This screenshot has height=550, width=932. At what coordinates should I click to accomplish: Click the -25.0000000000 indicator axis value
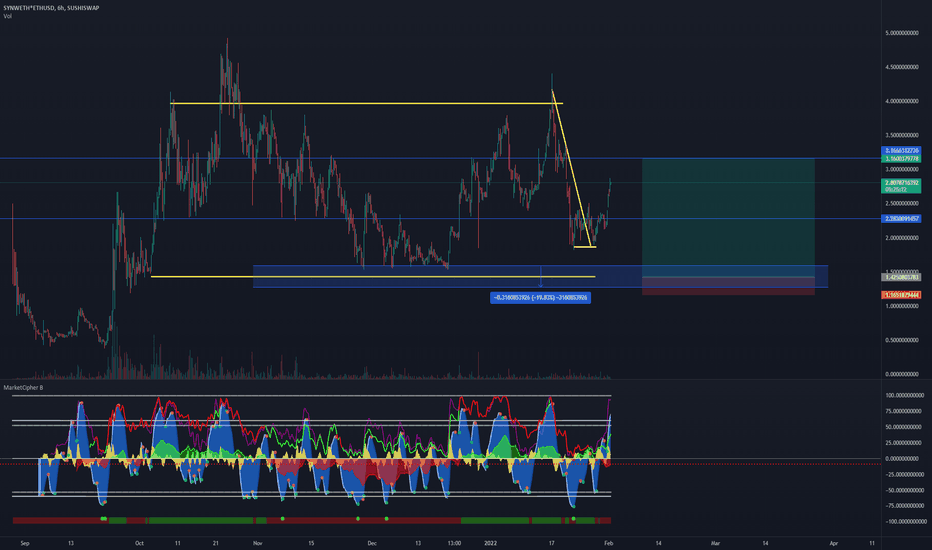pyautogui.click(x=905, y=474)
